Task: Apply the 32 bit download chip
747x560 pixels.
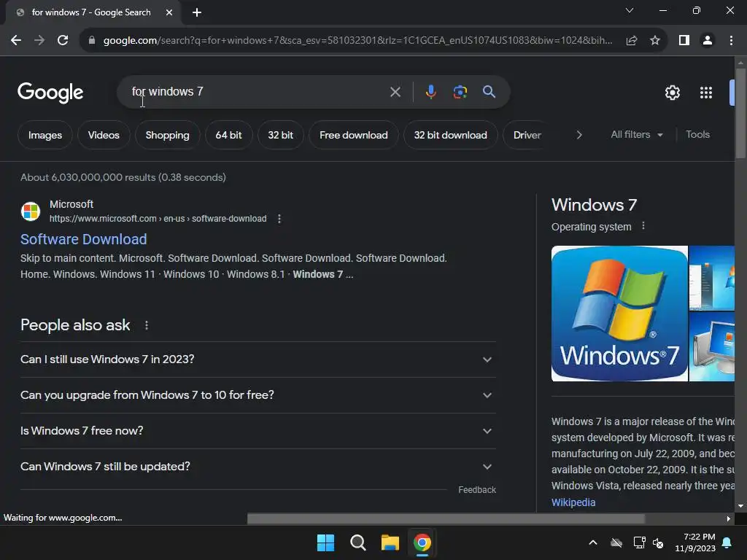Action: click(451, 135)
